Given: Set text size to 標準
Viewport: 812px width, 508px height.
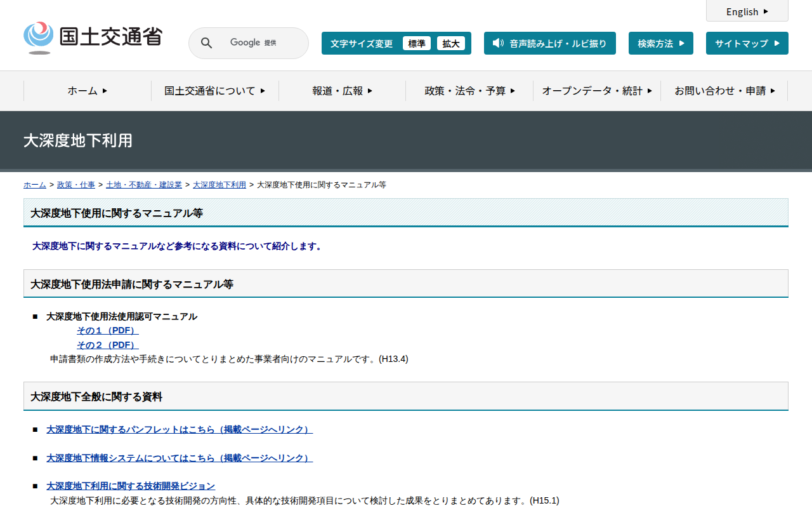Looking at the screenshot, I should 417,43.
